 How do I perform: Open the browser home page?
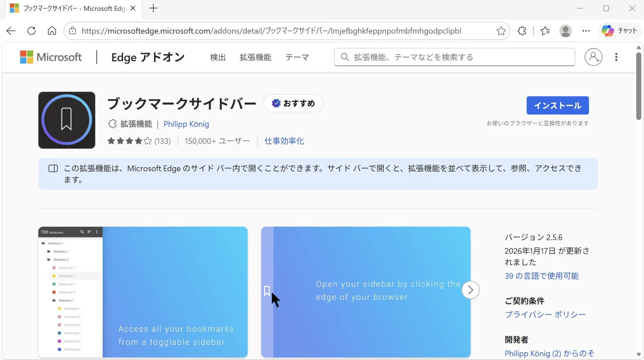point(52,31)
